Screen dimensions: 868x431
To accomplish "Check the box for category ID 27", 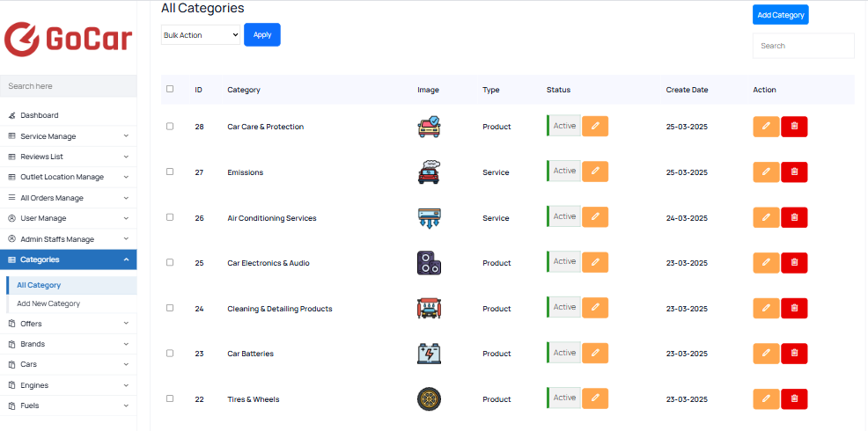I will (170, 172).
